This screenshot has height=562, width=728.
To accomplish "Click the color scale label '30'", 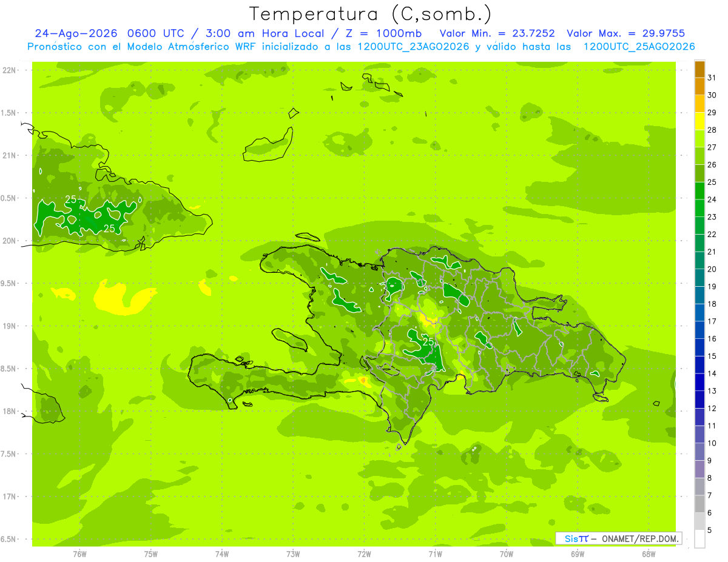I will [712, 95].
